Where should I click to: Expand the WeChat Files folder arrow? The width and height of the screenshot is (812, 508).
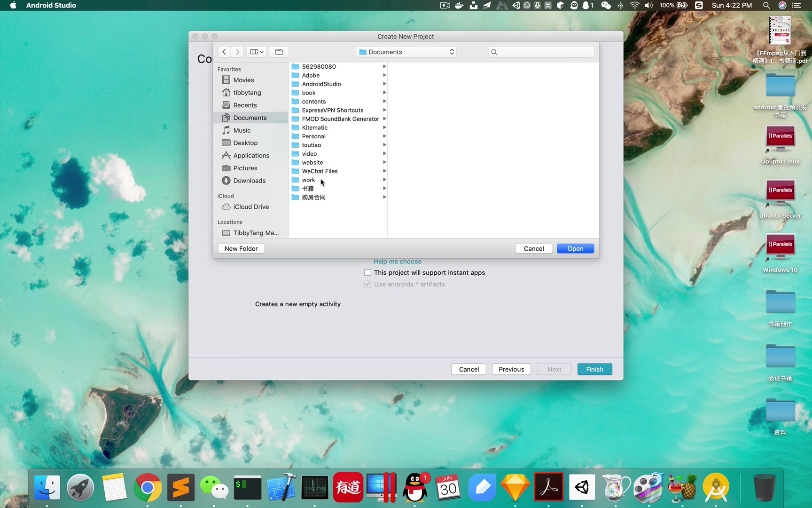point(384,171)
